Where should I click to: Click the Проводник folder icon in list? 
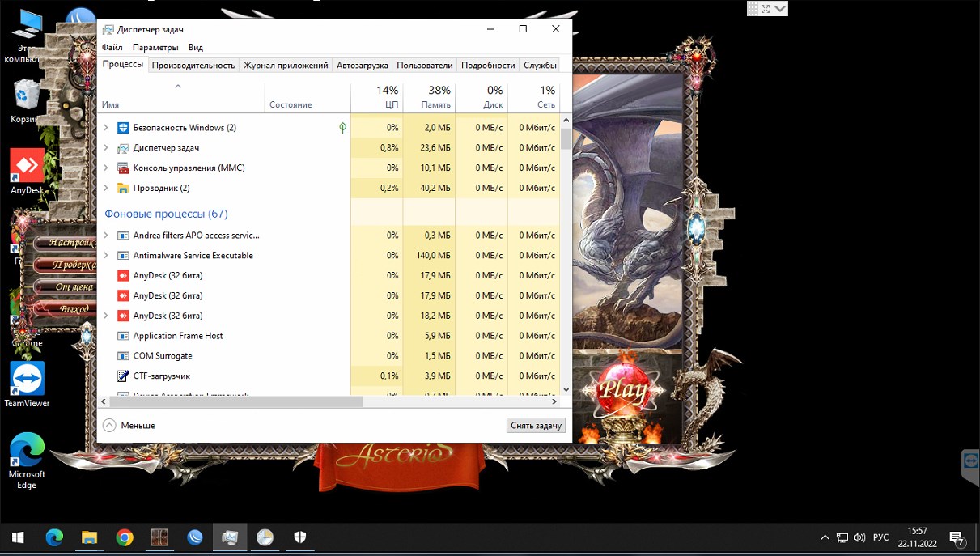point(123,189)
